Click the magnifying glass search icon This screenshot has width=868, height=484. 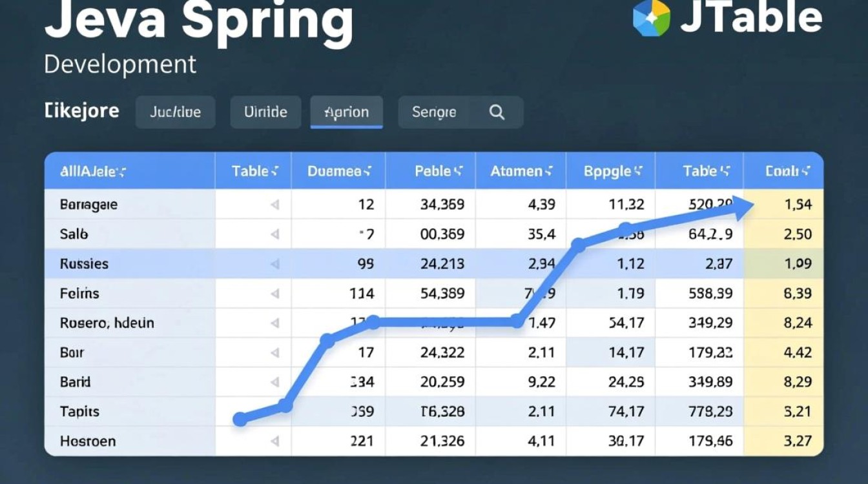(x=497, y=112)
